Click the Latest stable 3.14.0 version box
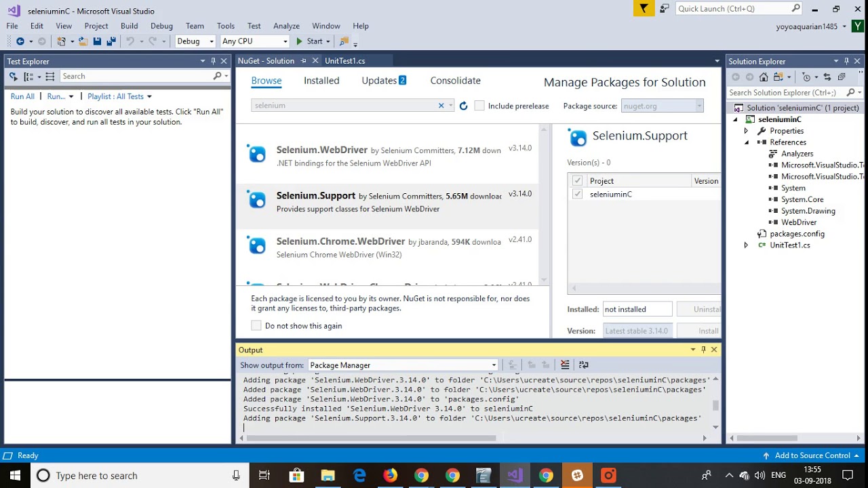 pyautogui.click(x=636, y=331)
